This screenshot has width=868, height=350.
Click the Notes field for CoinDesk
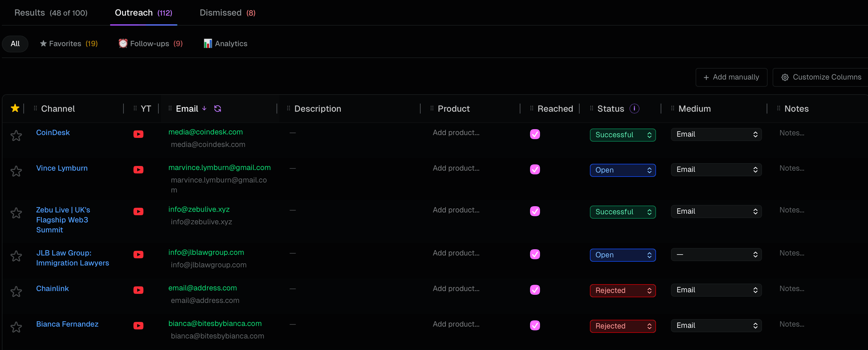pyautogui.click(x=792, y=133)
